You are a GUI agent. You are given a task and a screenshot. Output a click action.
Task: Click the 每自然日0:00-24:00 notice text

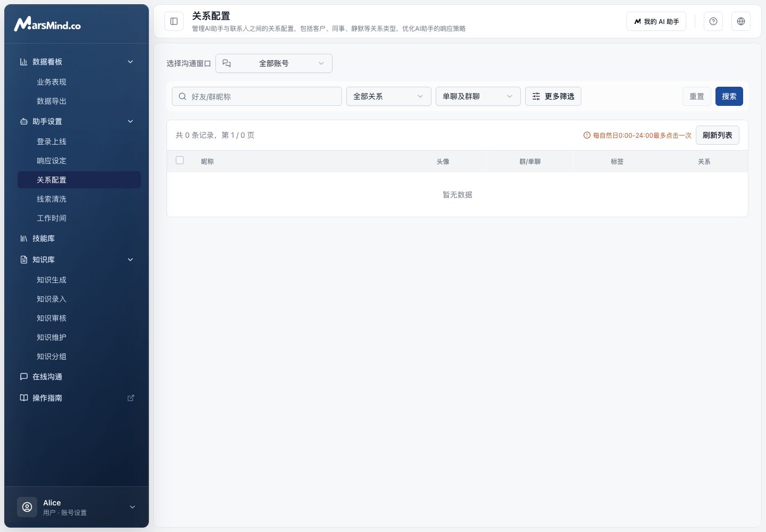coord(642,136)
